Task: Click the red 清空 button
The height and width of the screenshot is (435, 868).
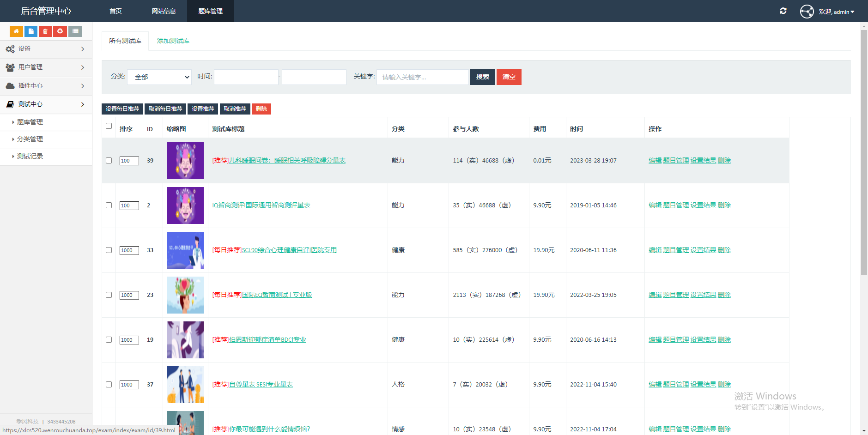Action: [509, 77]
